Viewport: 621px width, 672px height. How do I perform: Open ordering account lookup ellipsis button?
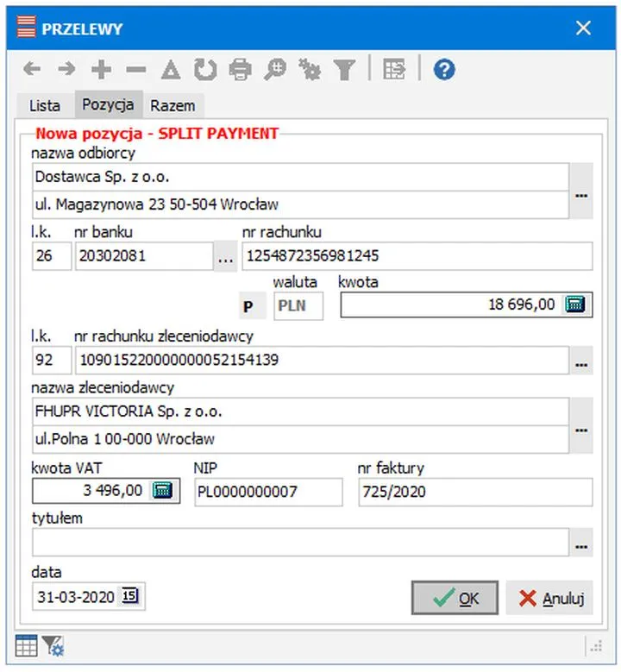click(581, 360)
